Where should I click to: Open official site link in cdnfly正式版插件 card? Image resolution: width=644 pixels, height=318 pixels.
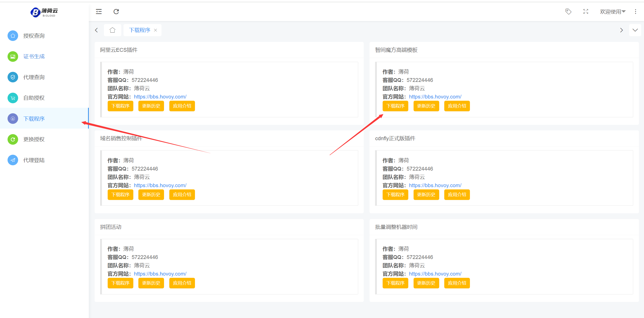[x=435, y=185]
